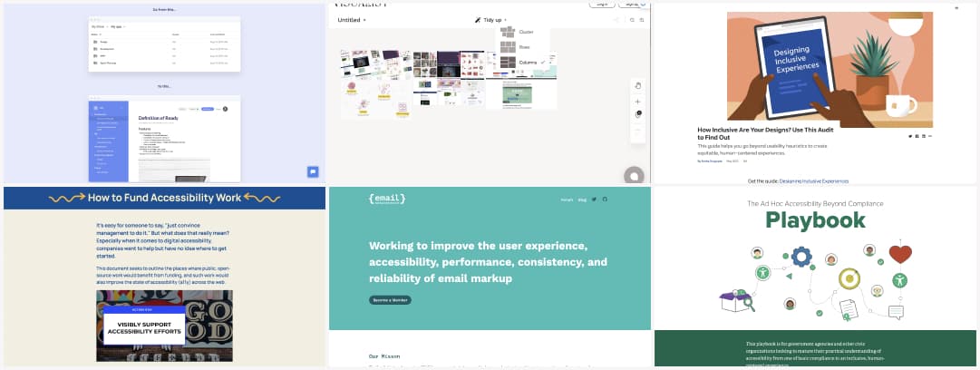The width and height of the screenshot is (980, 370).
Task: Click the Twitter icon in email header
Action: point(594,200)
